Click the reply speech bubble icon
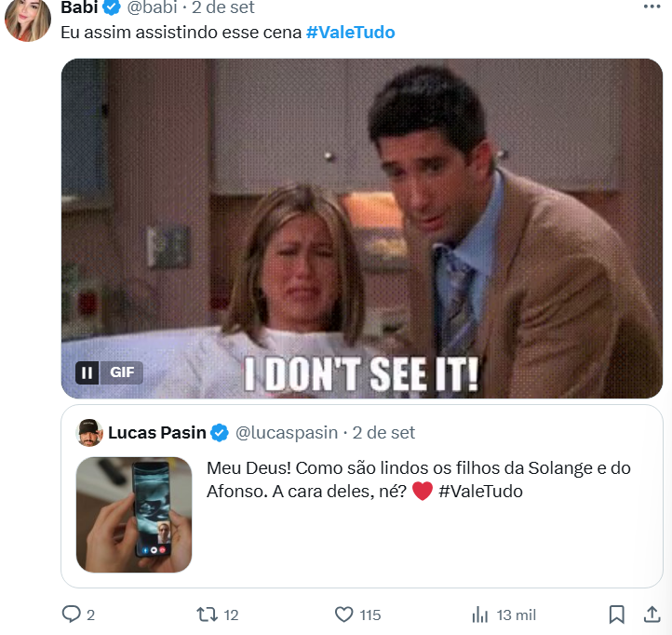Image resolution: width=672 pixels, height=635 pixels. tap(72, 615)
